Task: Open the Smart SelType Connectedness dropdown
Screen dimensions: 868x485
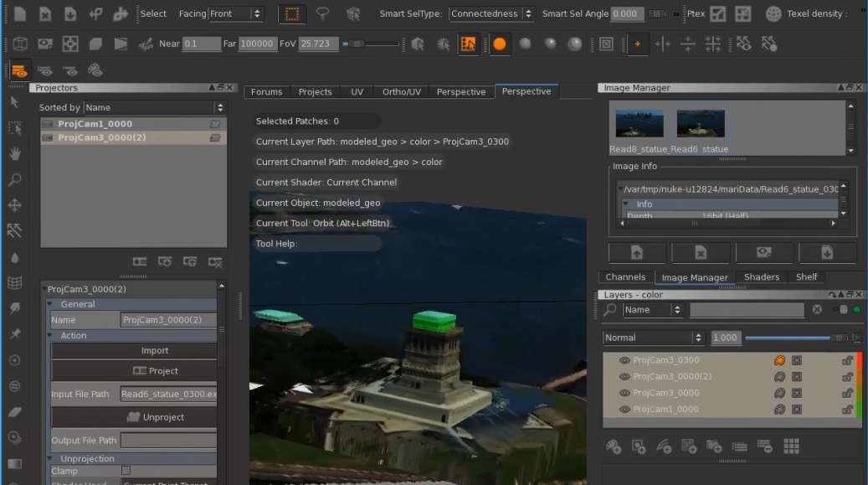Action: [491, 14]
